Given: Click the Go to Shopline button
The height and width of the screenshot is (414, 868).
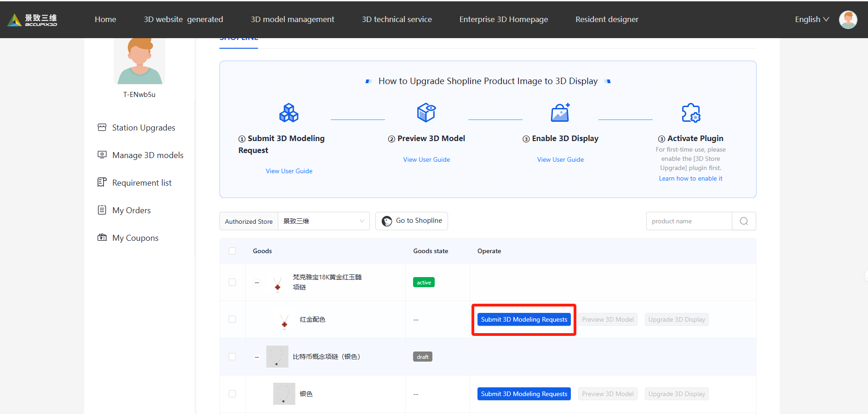Looking at the screenshot, I should (x=412, y=221).
